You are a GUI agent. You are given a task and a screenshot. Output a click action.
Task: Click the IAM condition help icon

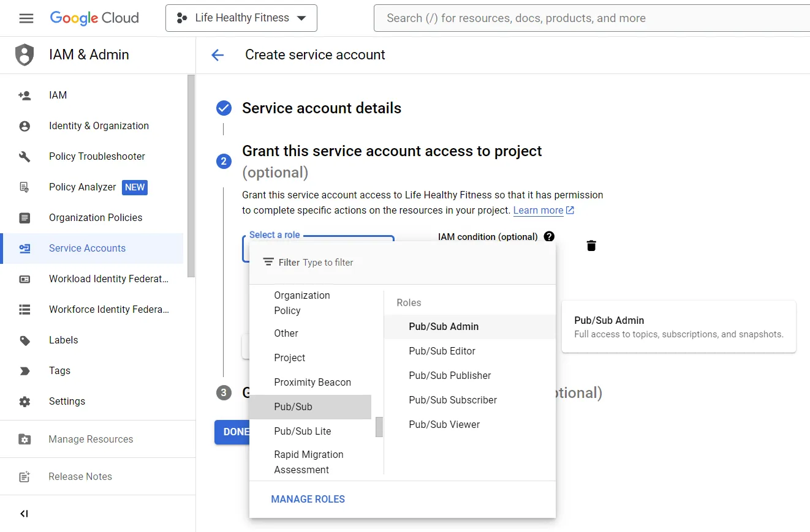[549, 236]
